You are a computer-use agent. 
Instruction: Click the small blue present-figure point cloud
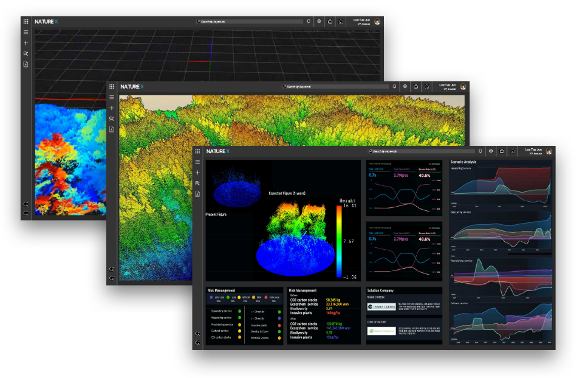tap(237, 188)
